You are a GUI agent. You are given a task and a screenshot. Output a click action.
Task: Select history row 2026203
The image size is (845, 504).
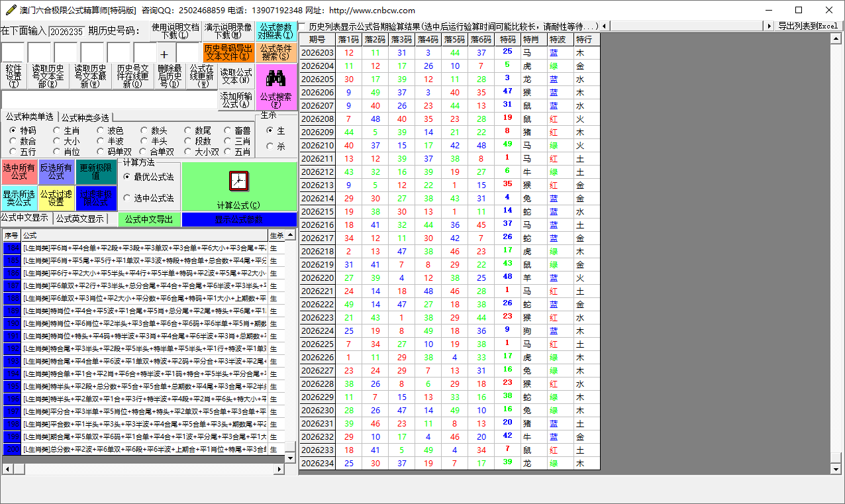click(x=449, y=52)
